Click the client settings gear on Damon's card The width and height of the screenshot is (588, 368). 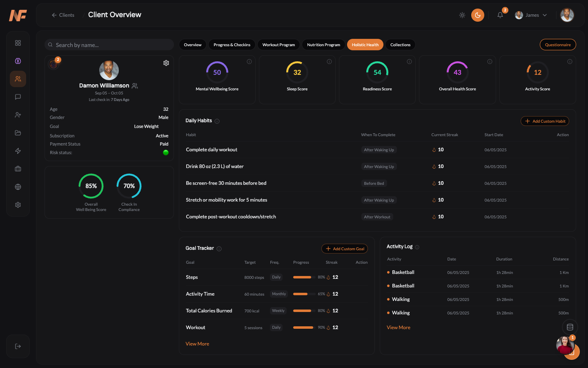[166, 63]
